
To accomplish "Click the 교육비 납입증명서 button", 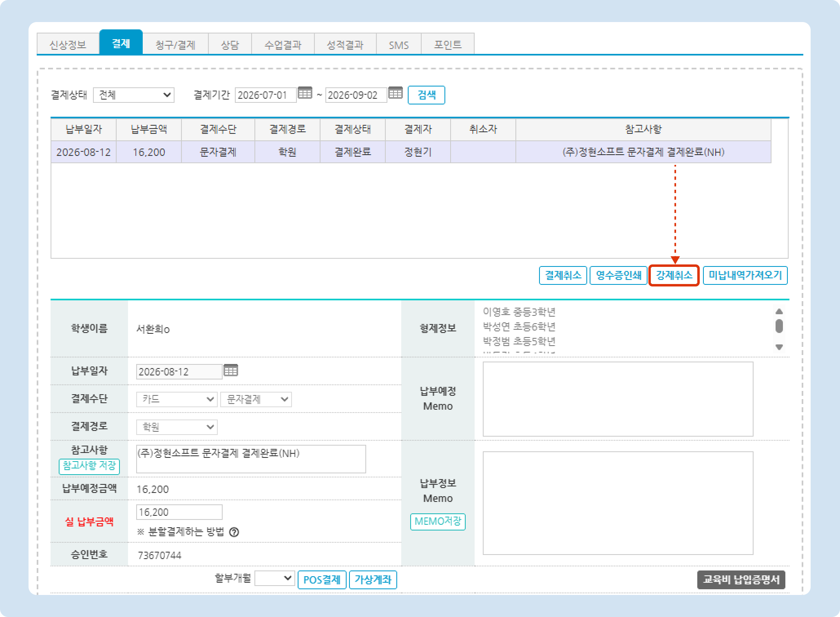I will pos(741,580).
